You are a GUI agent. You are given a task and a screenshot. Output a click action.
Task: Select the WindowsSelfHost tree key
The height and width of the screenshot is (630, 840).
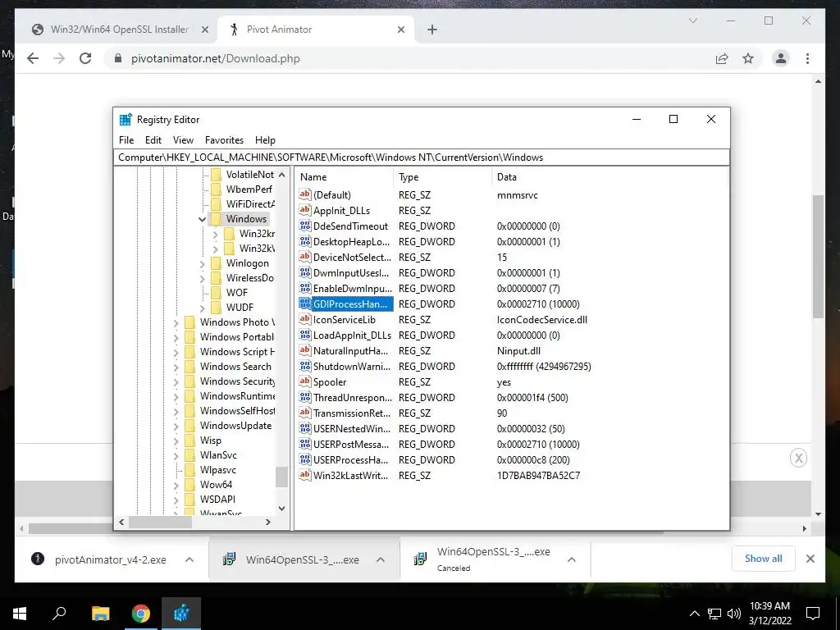(x=237, y=411)
